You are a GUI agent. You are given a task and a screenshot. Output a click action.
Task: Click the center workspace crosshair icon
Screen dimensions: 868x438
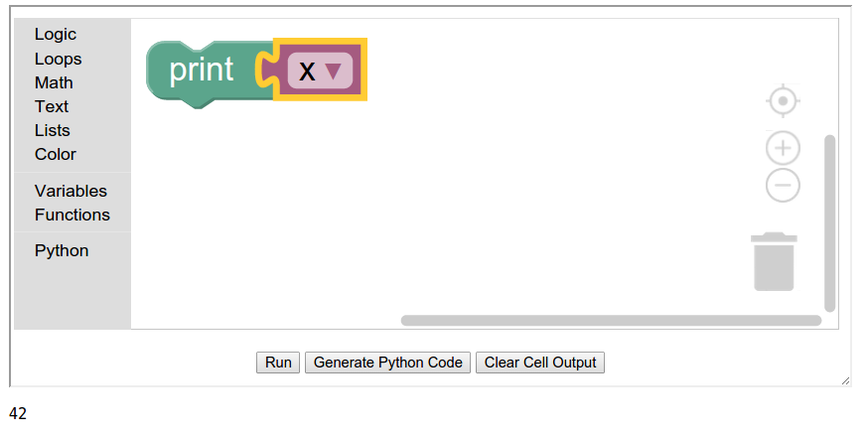point(783,101)
